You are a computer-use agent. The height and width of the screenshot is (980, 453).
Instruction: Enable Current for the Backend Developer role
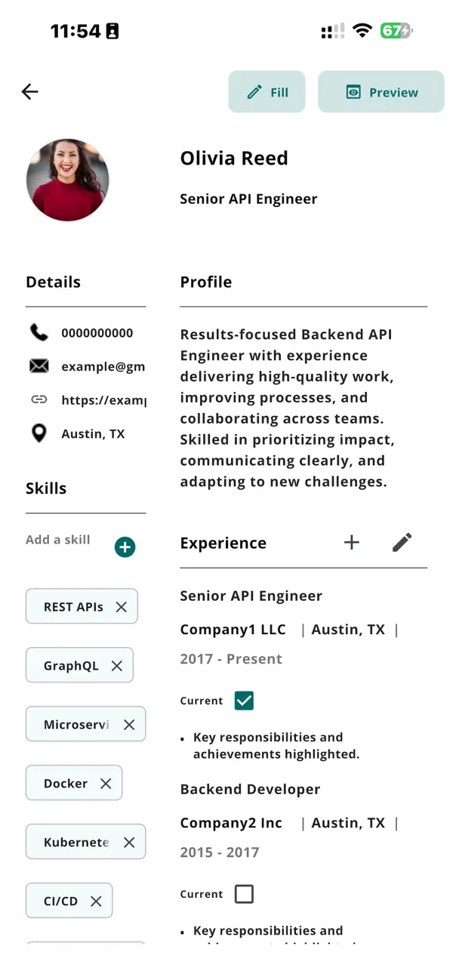coord(244,894)
